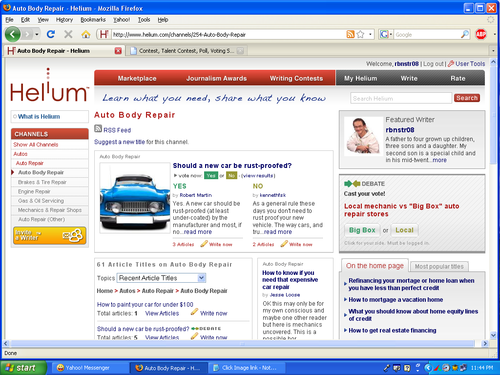
Task: Open Should a new car be rust-proofed? headline
Action: (232, 166)
